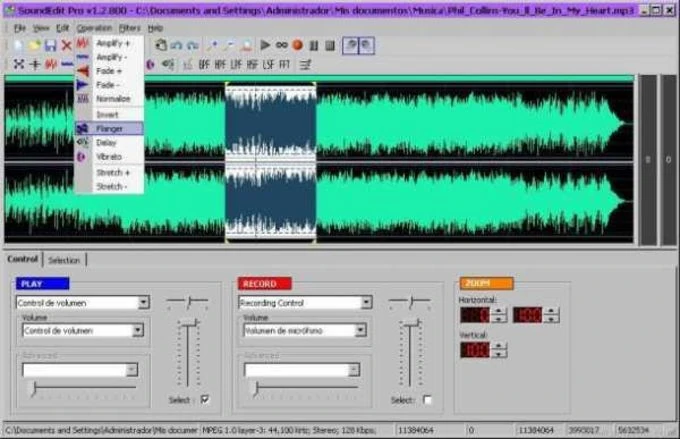680x439 pixels.
Task: Switch to the Control tab
Action: [23, 259]
